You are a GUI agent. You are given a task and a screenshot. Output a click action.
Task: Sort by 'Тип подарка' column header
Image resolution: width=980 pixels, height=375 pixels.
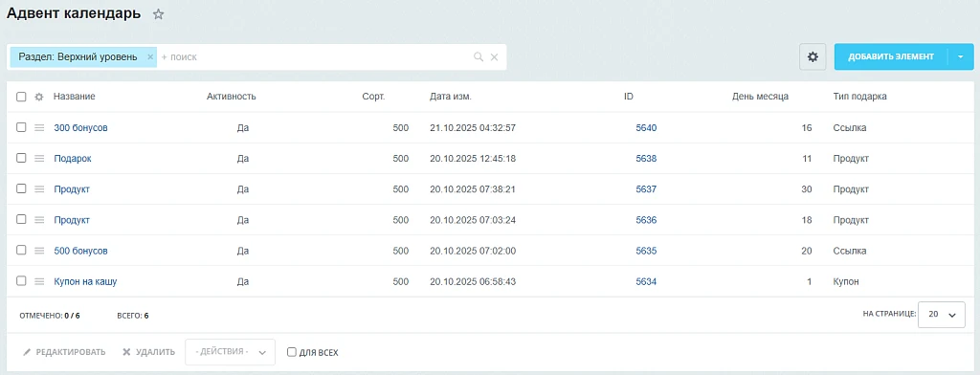(x=860, y=97)
